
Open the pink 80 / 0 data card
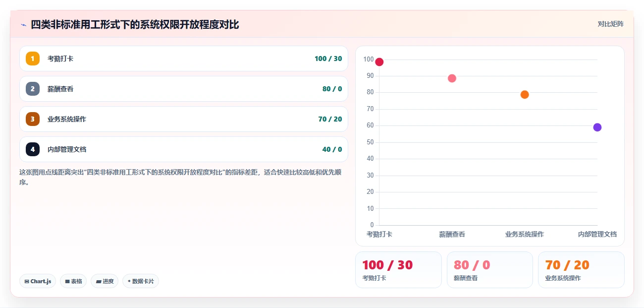[490, 270]
